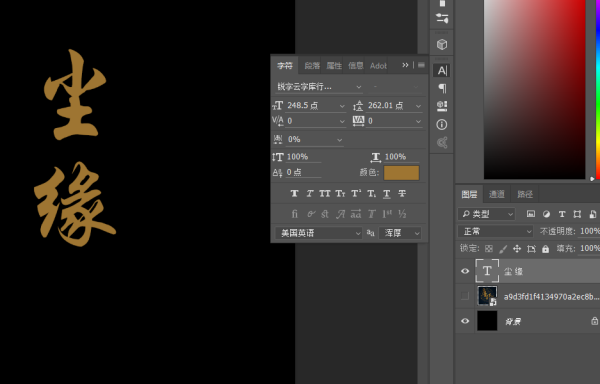
Task: Show the a9d3fd1f smart object layer
Action: tap(465, 296)
